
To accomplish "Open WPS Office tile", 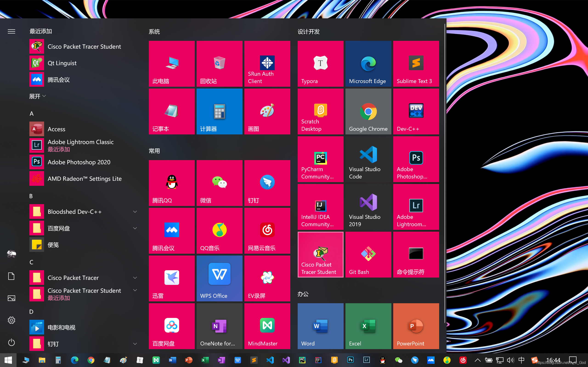I will [x=219, y=278].
